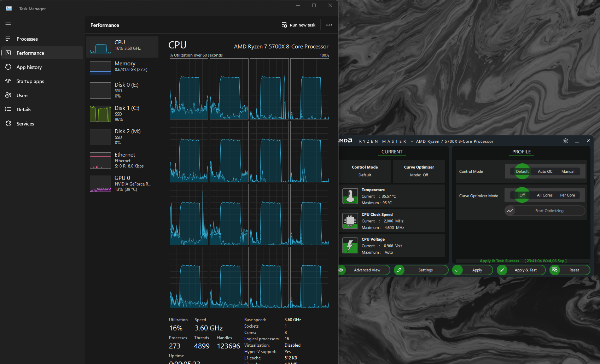Open the Users page
The image size is (600, 364).
[42, 95]
